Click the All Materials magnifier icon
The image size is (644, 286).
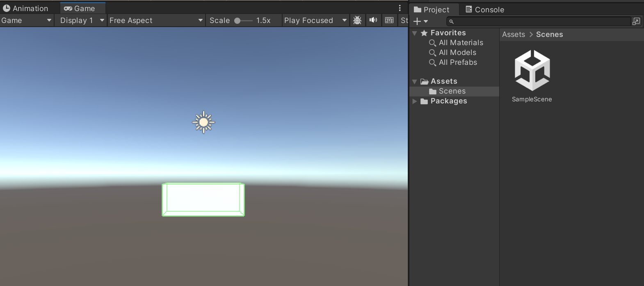coord(432,43)
